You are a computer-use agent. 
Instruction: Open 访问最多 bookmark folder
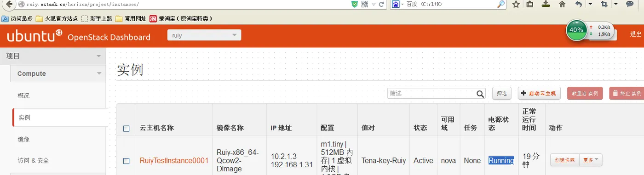pyautogui.click(x=17, y=19)
